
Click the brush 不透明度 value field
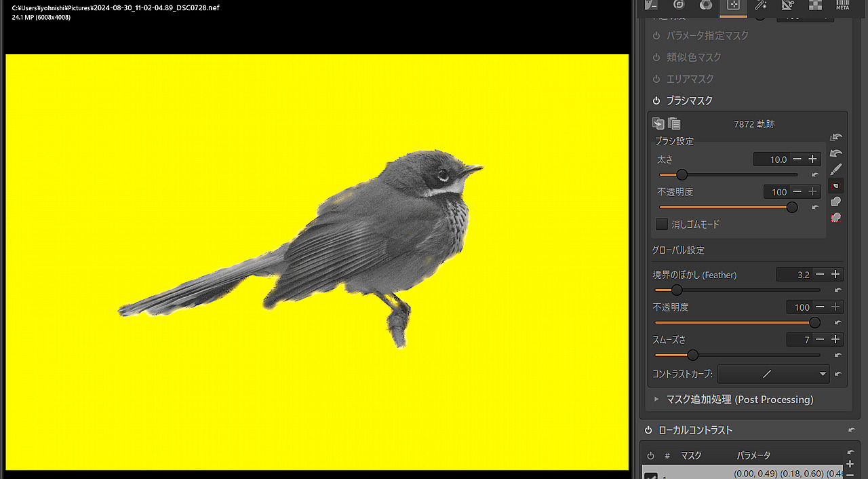pyautogui.click(x=777, y=192)
